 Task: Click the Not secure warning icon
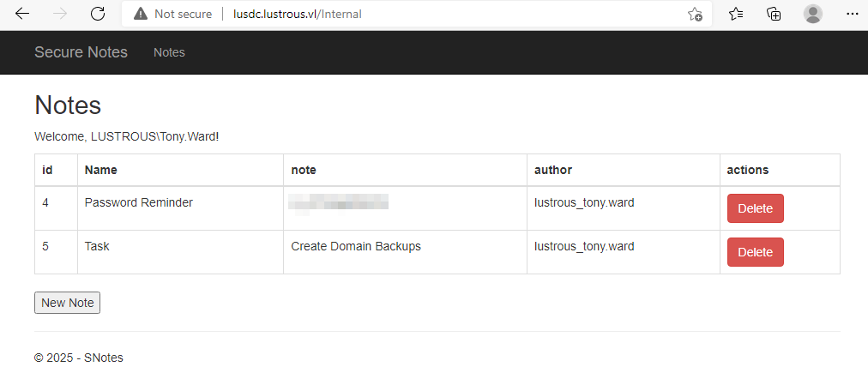pyautogui.click(x=141, y=14)
